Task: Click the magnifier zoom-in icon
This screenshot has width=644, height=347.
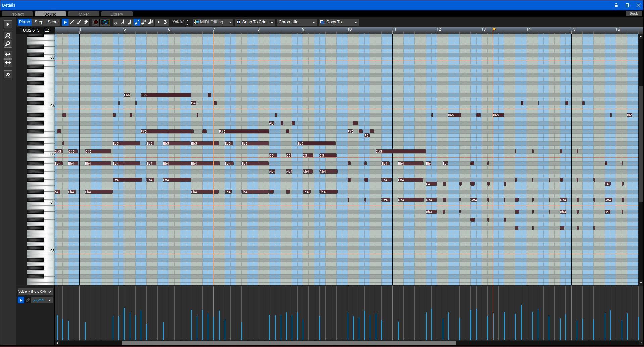Action: (x=8, y=36)
